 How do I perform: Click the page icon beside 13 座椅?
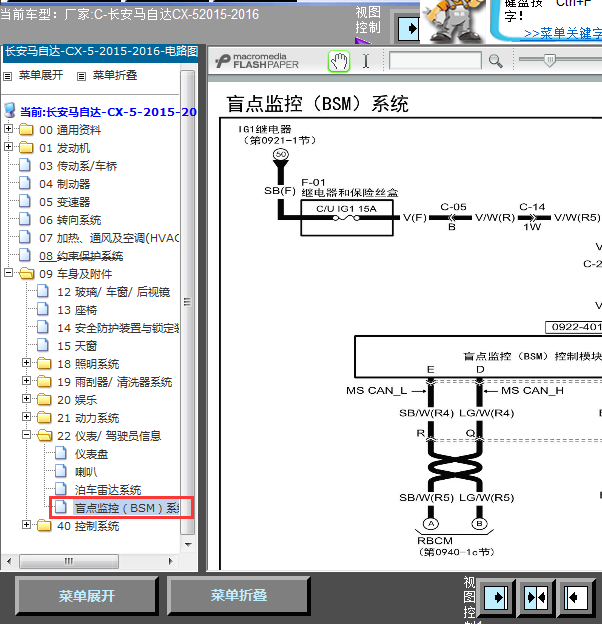click(x=43, y=309)
